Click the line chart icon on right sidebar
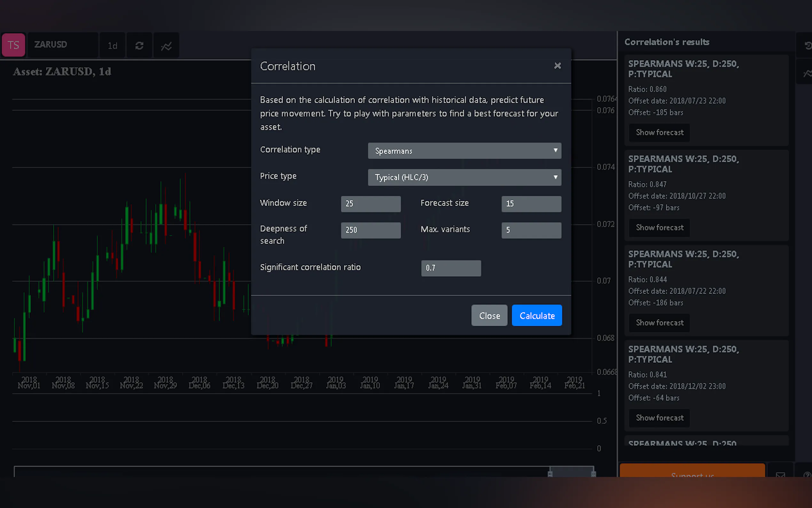812x508 pixels. pos(807,73)
